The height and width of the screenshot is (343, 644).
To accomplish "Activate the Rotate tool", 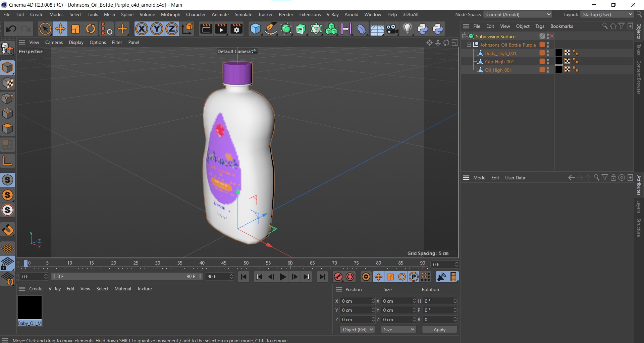I will tap(91, 29).
